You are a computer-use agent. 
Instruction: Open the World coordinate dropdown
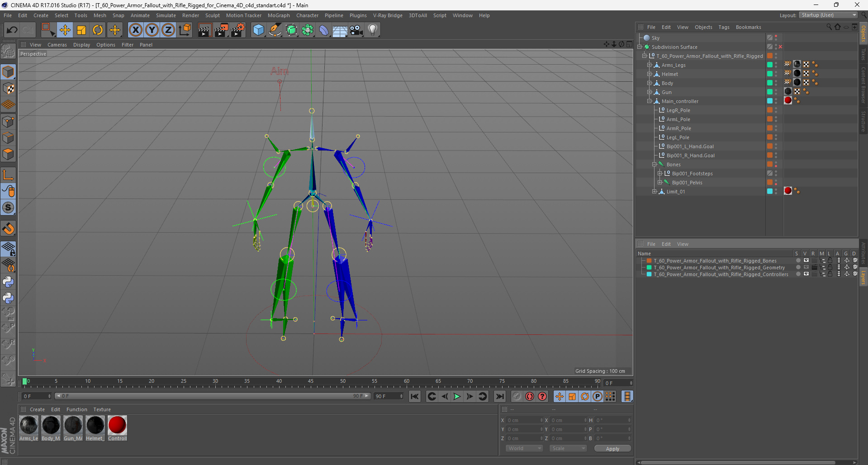tap(524, 448)
